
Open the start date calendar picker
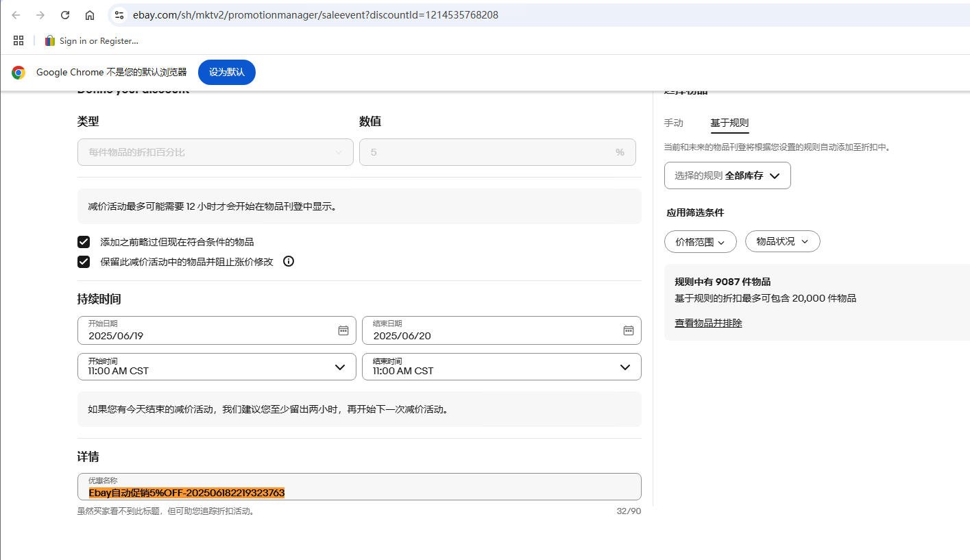pyautogui.click(x=343, y=330)
